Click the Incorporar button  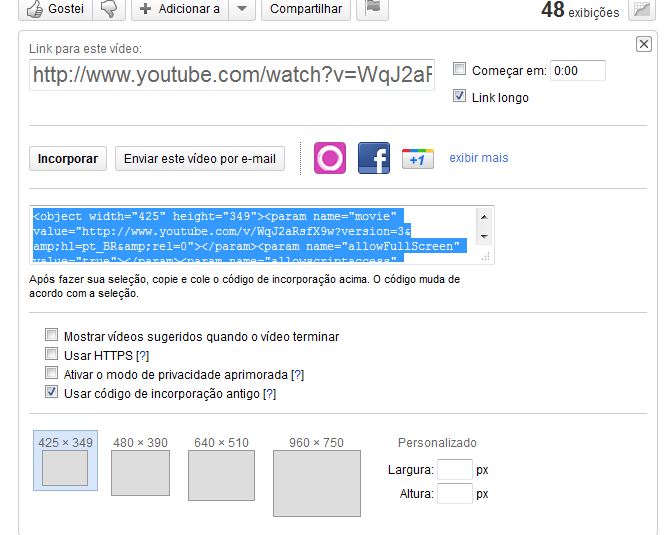(68, 159)
